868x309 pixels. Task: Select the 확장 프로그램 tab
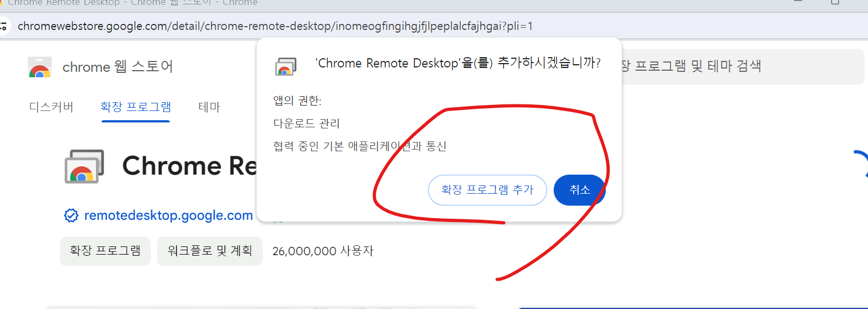pos(135,107)
